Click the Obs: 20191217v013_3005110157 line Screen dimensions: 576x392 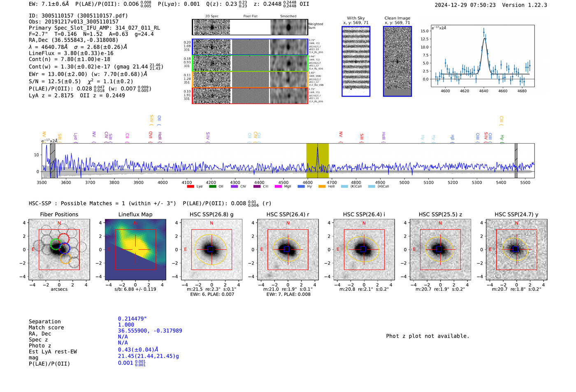[x=74, y=22]
